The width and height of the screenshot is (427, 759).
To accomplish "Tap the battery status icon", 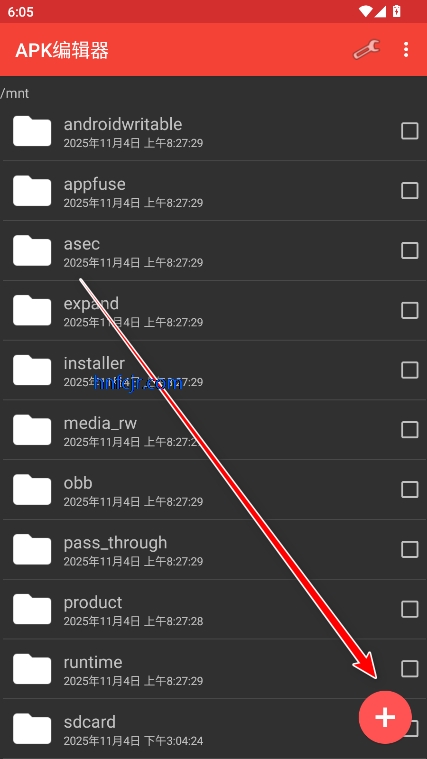I will pyautogui.click(x=396, y=11).
